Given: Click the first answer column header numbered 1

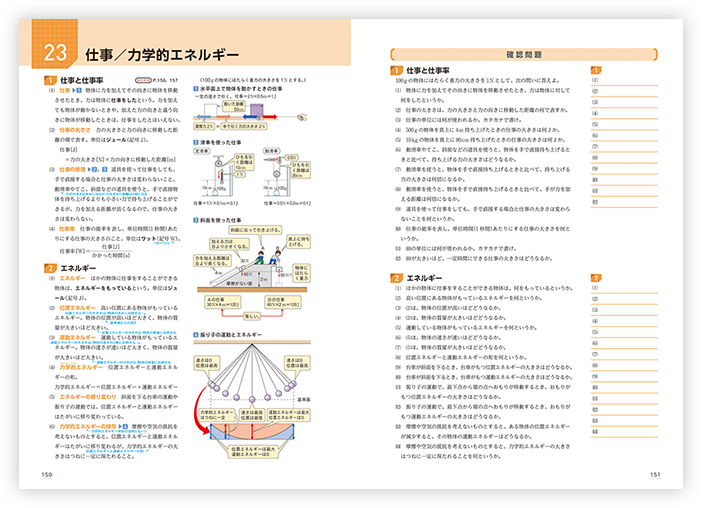Looking at the screenshot, I should pyautogui.click(x=596, y=70).
